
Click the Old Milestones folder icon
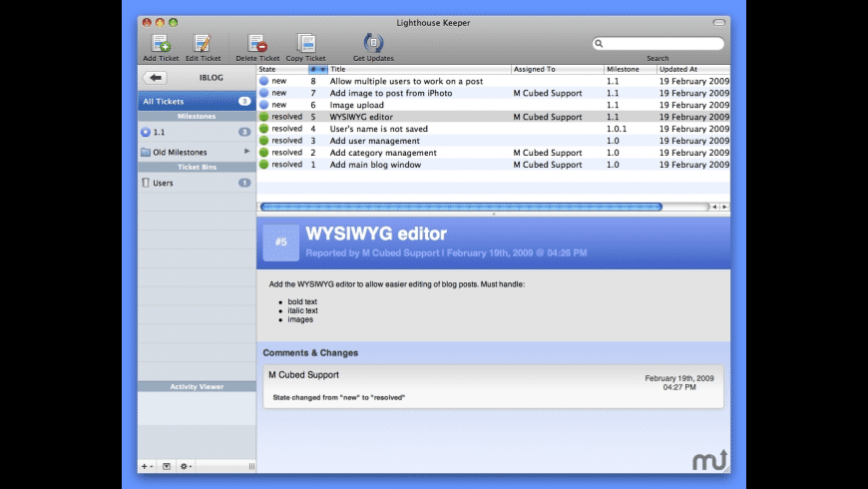[x=146, y=152]
